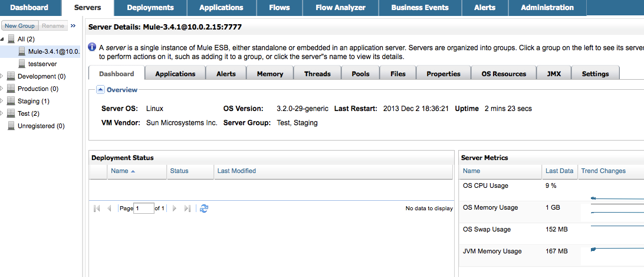Click the blue info icon beside server description
The height and width of the screenshot is (277, 644).
click(x=92, y=47)
